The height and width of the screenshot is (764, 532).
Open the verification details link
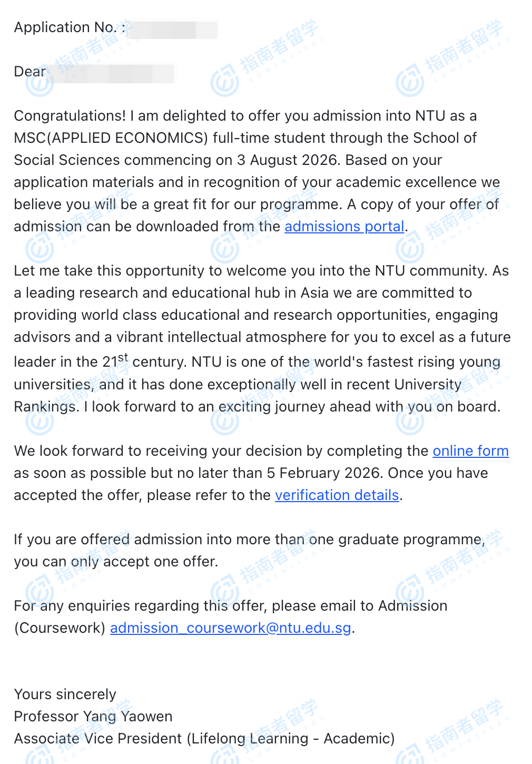click(337, 495)
